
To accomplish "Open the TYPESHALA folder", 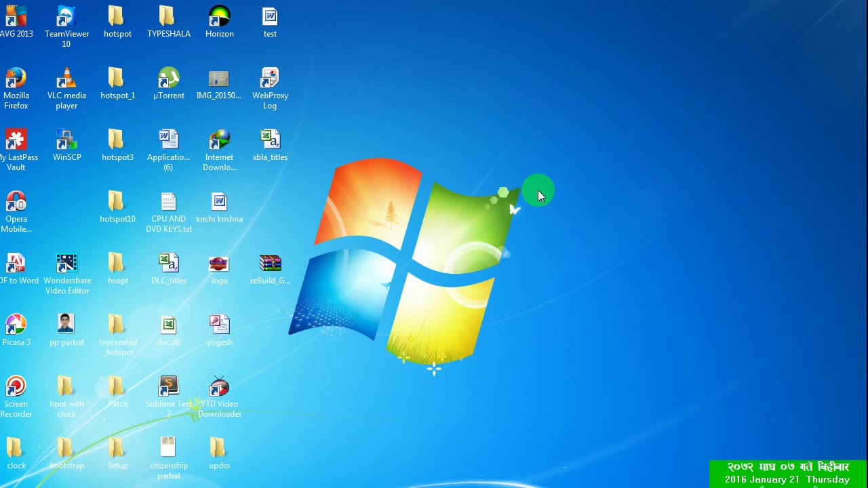I will (168, 22).
